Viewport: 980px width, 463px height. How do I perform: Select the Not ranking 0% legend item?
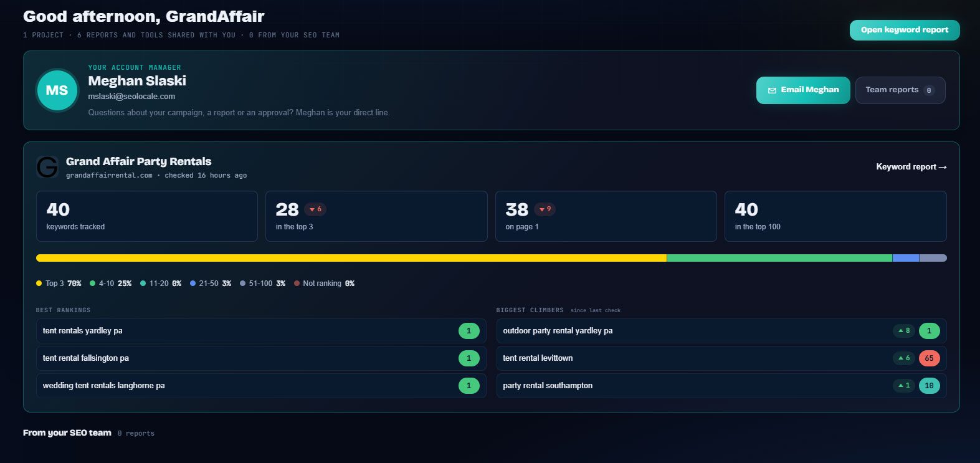point(324,284)
